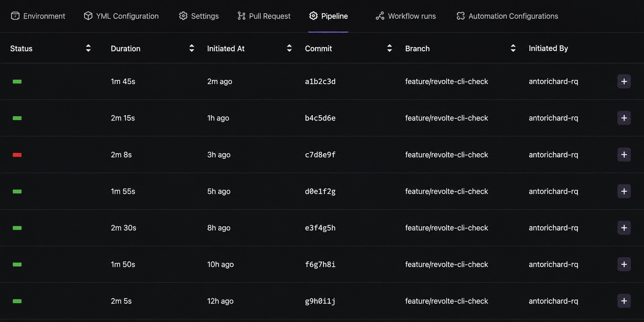Click the green status indicator for e3f4g5h
The width and height of the screenshot is (644, 322).
click(17, 228)
